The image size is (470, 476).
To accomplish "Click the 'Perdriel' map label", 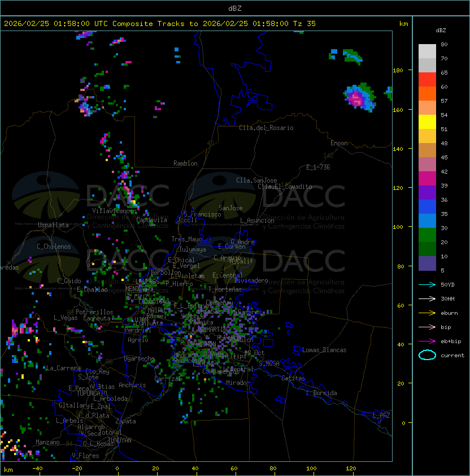I will point(138,330).
